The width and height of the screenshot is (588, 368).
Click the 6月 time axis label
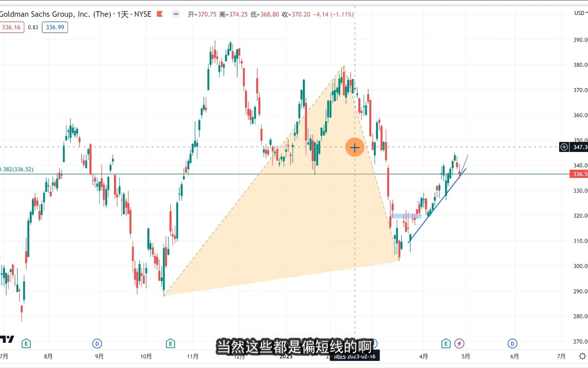[514, 356]
